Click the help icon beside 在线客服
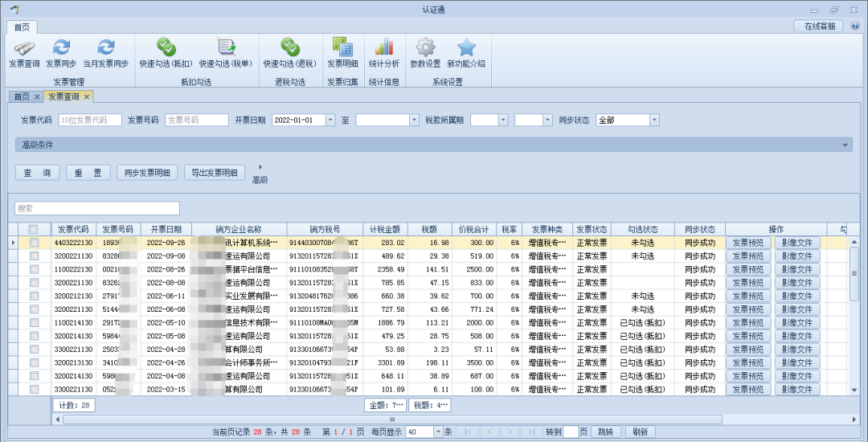 (x=855, y=26)
